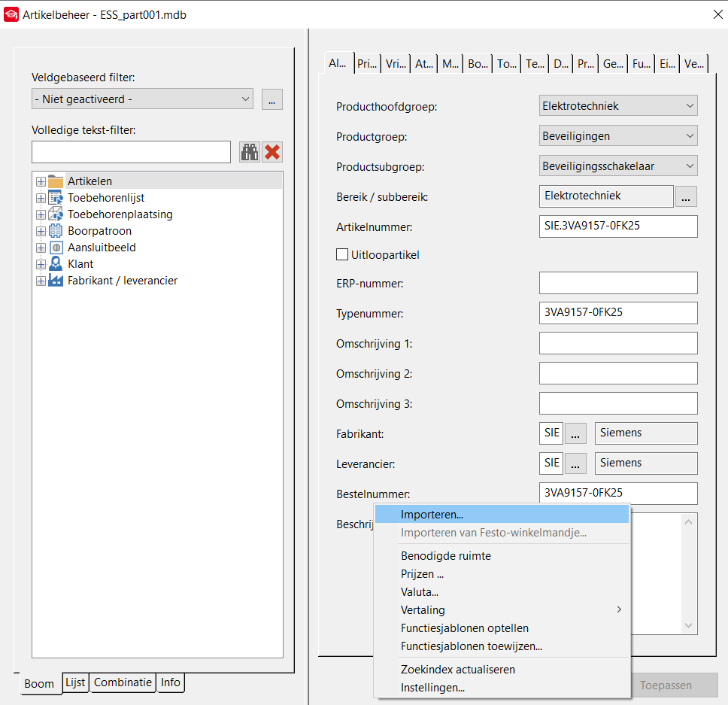
Task: Click the Fabrikant / leverancier factory icon
Action: [x=56, y=281]
